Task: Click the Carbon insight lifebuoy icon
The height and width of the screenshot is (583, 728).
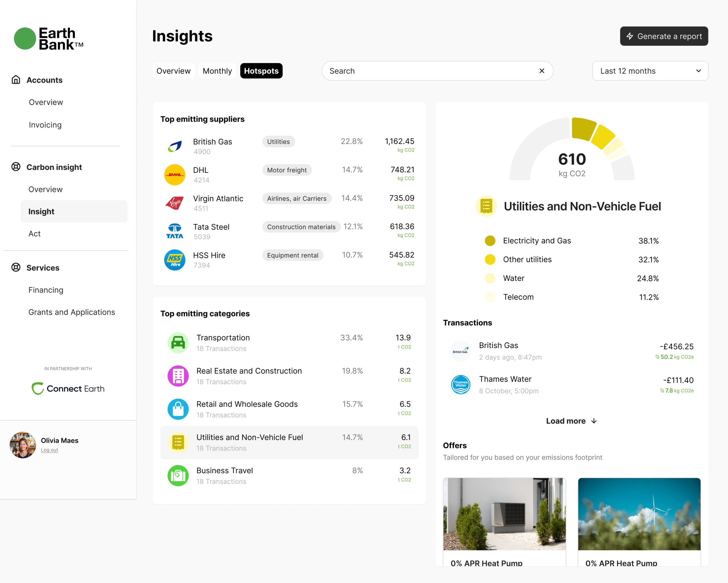Action: pyautogui.click(x=16, y=167)
